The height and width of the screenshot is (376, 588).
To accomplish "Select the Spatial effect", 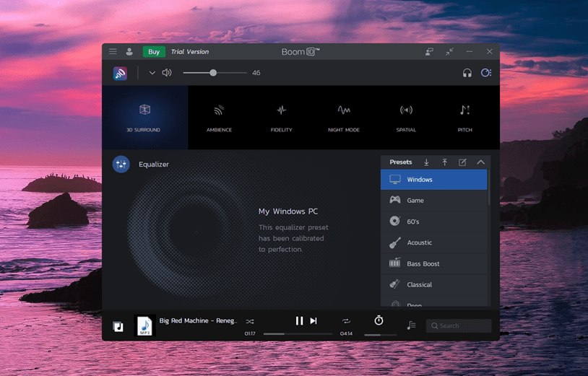I will pos(406,118).
